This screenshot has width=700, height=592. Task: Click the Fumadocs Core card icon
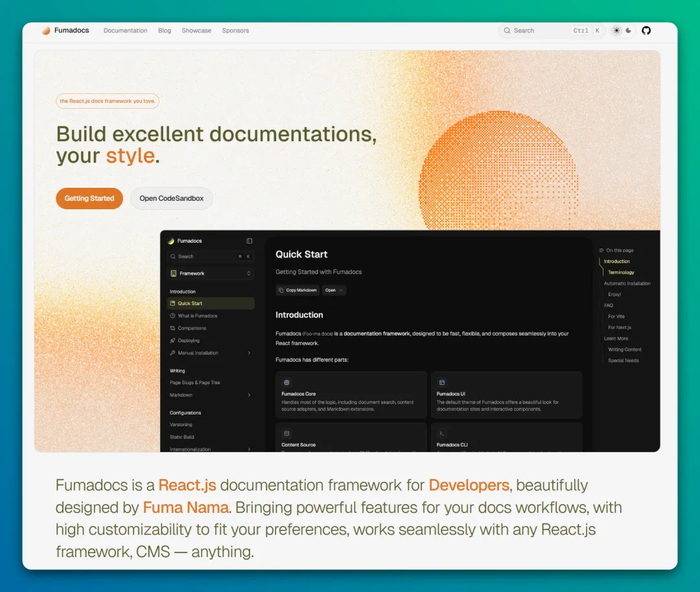point(286,383)
